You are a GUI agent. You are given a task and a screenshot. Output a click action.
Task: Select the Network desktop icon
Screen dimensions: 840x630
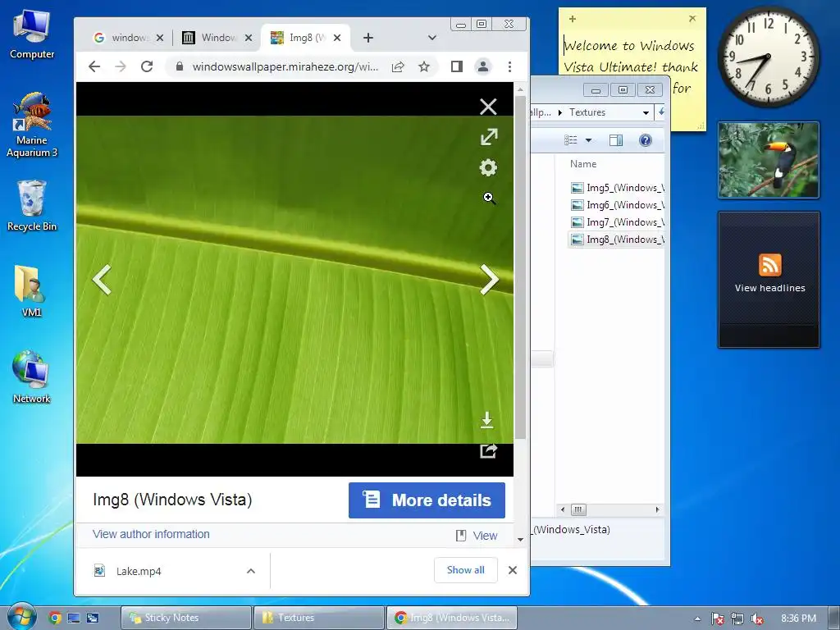pos(32,377)
